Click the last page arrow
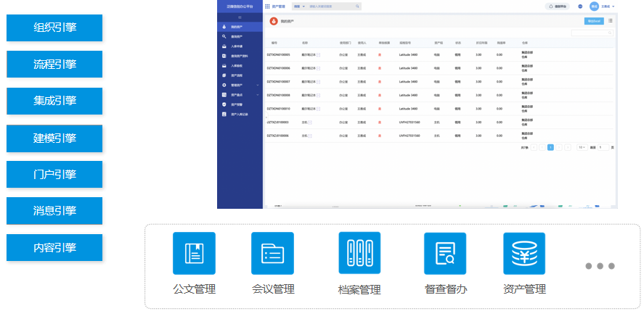Viewport: 644px width, 311px height. (x=568, y=147)
